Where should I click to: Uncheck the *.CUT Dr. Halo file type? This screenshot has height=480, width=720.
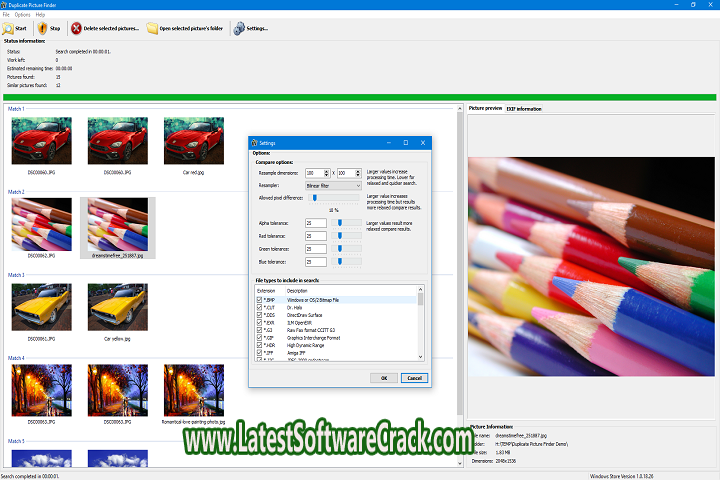(259, 307)
